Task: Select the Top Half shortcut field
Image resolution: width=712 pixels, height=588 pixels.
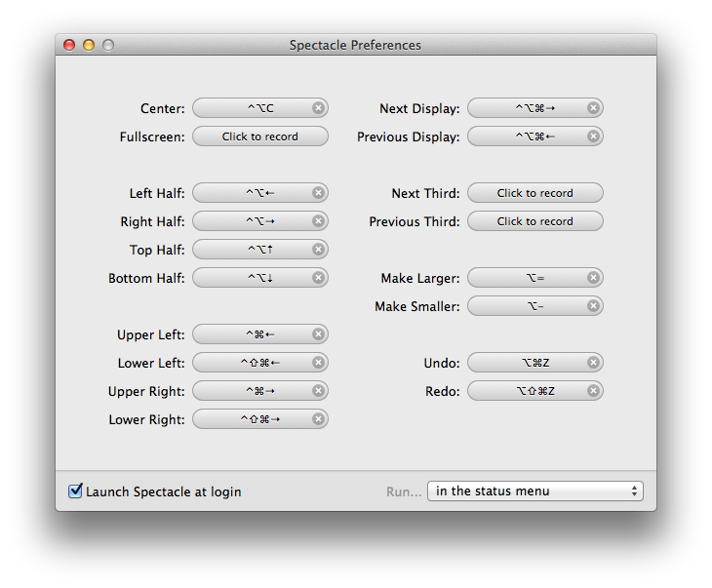Action: (x=252, y=250)
